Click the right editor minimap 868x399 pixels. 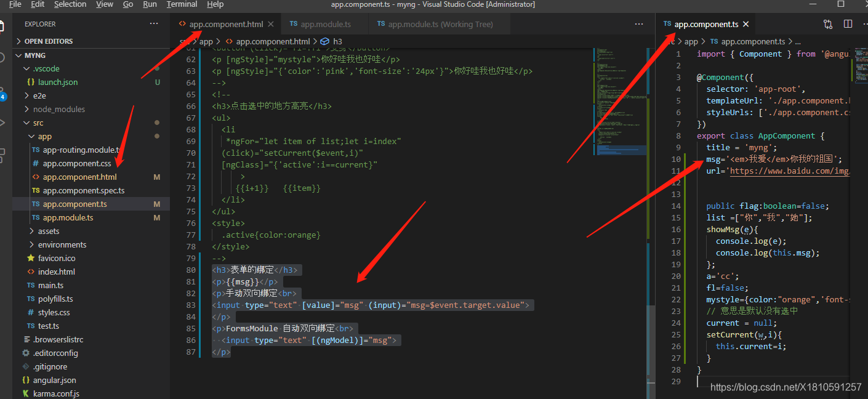pos(861,65)
